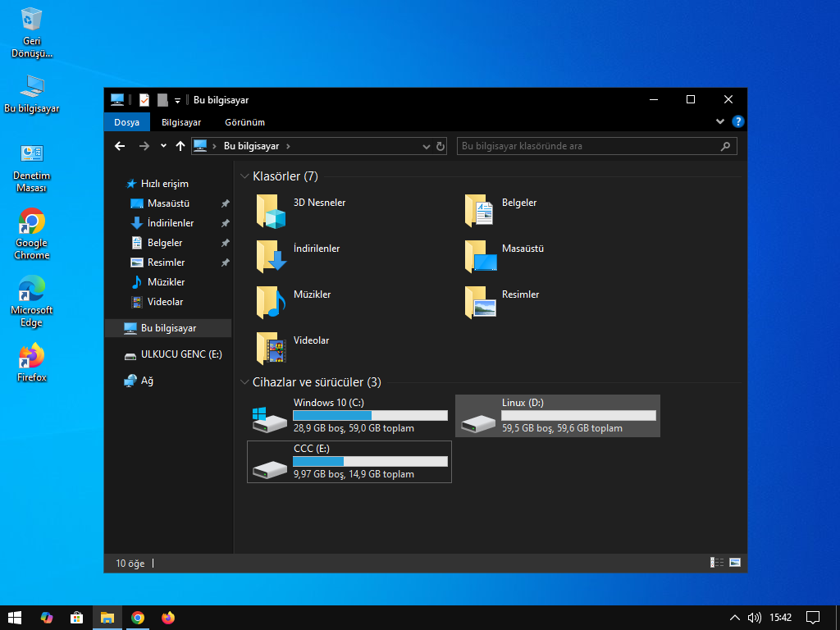Screen dimensions: 840x630
Task: Refresh the Bu bilgisayar view
Action: [x=441, y=146]
